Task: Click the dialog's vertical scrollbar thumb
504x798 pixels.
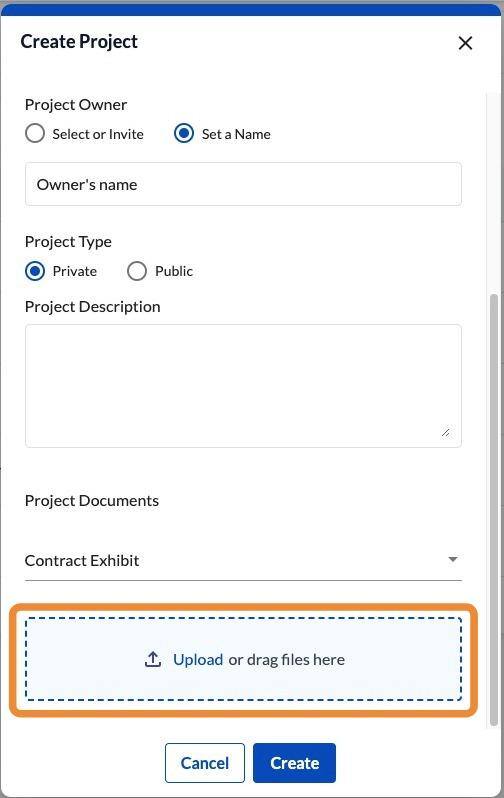Action: (493, 509)
